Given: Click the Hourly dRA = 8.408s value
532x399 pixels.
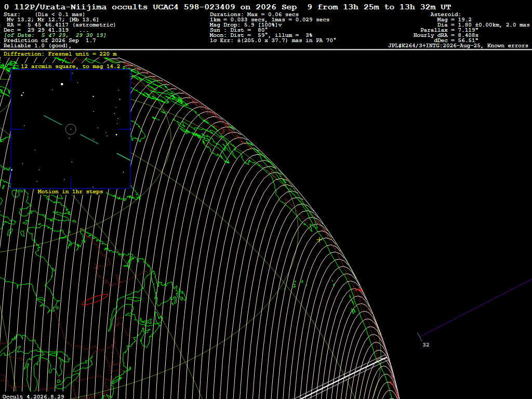Looking at the screenshot, I should pos(446,35).
